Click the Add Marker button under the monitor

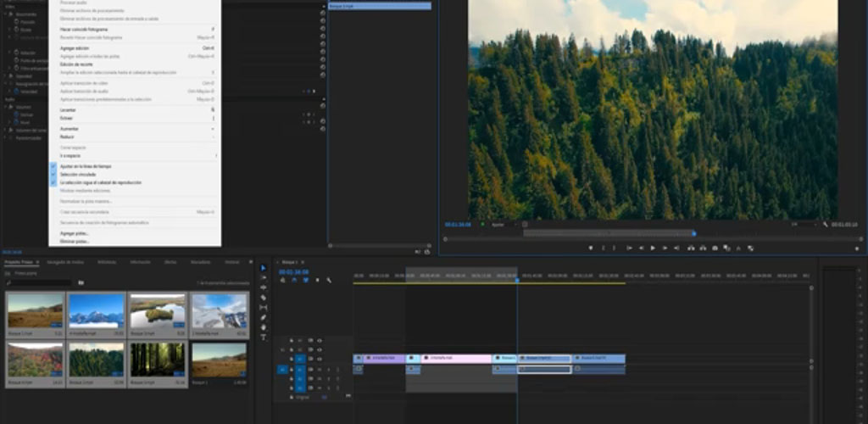[591, 248]
